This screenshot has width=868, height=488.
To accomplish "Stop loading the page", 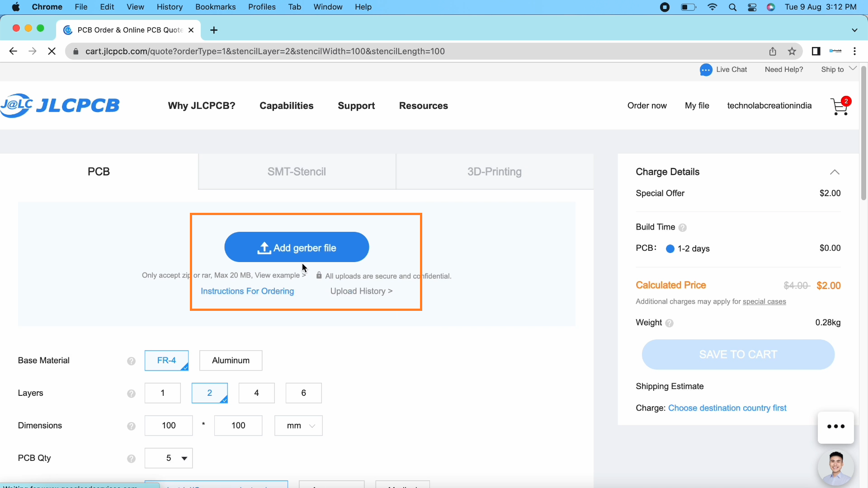I will coord(52,52).
